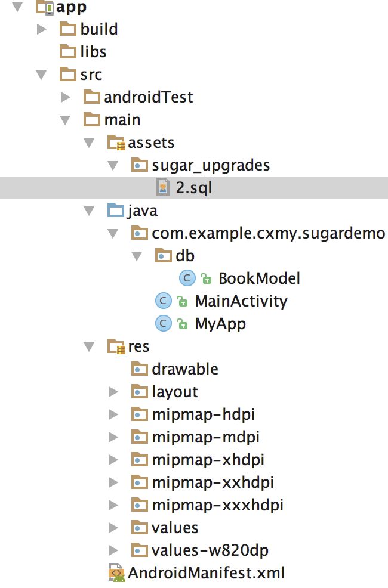Viewport: 388px width, 588px height.
Task: Collapse the sugar_upgrades folder
Action: click(x=113, y=165)
